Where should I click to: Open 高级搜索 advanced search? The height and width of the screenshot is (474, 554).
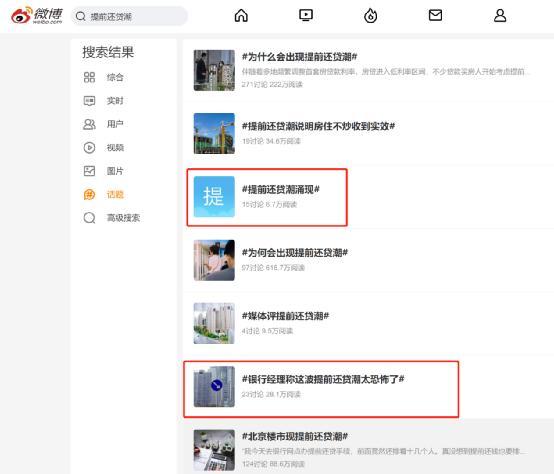pos(123,218)
